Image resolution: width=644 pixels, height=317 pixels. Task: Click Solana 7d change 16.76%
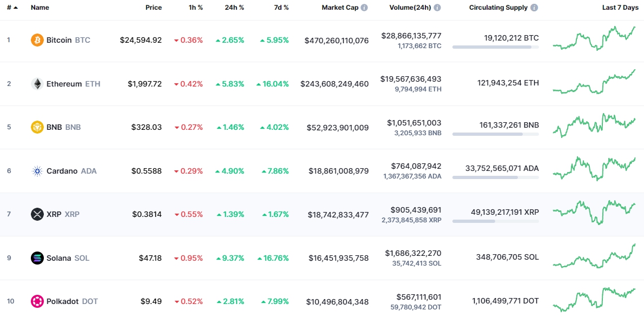click(x=273, y=258)
